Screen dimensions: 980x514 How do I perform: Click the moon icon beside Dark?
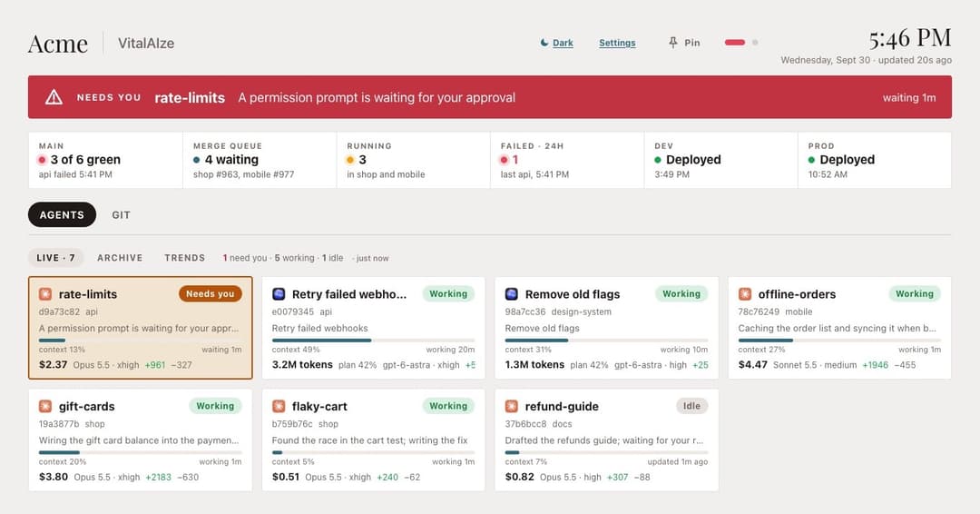(x=544, y=43)
